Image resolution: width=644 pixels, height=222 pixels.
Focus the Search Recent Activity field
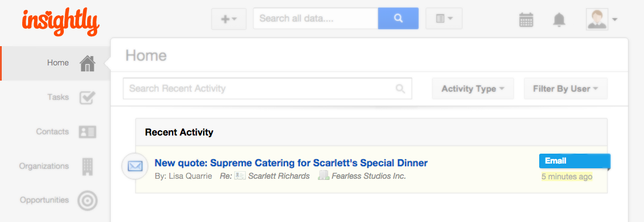[x=267, y=88]
